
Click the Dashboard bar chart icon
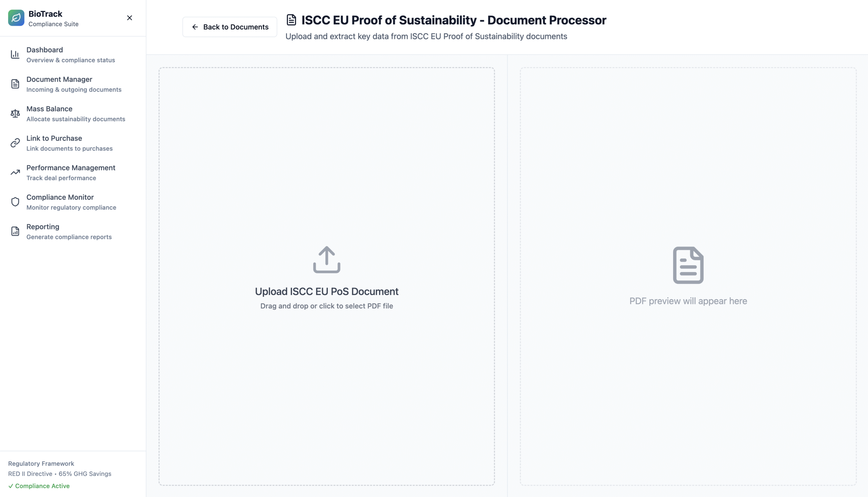click(15, 55)
